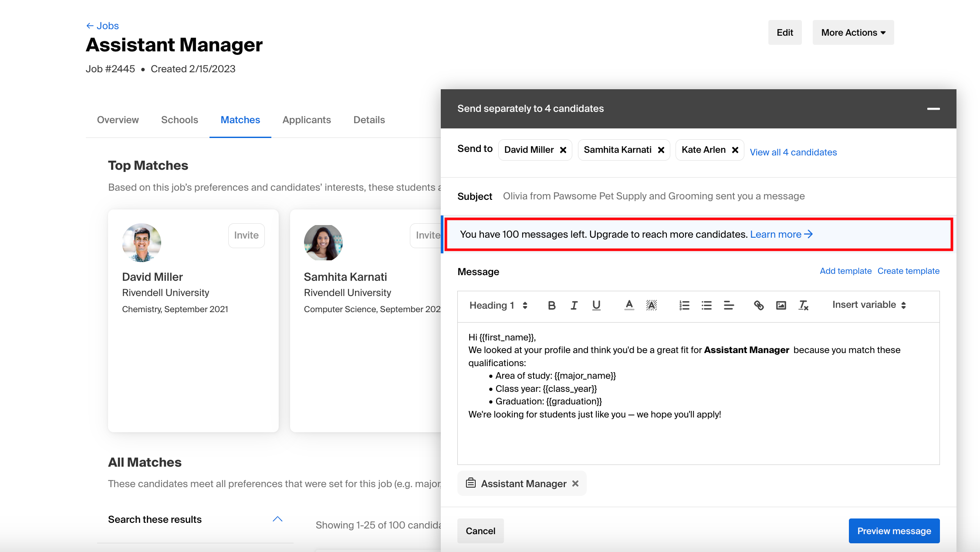
Task: Clear text formatting in editor
Action: pyautogui.click(x=803, y=306)
